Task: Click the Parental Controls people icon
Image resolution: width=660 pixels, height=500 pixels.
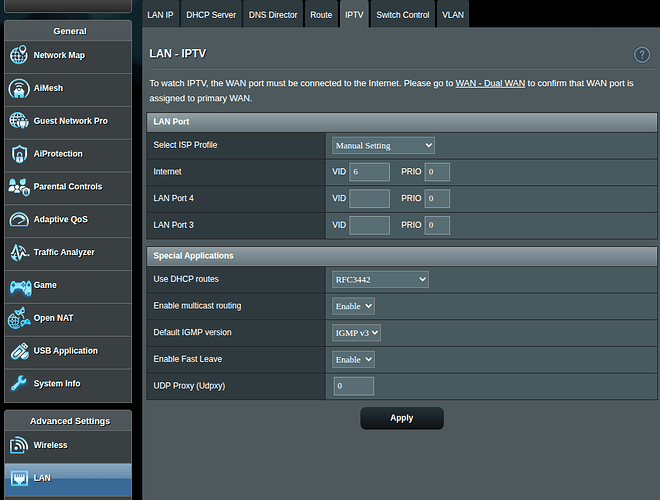Action: click(x=19, y=186)
